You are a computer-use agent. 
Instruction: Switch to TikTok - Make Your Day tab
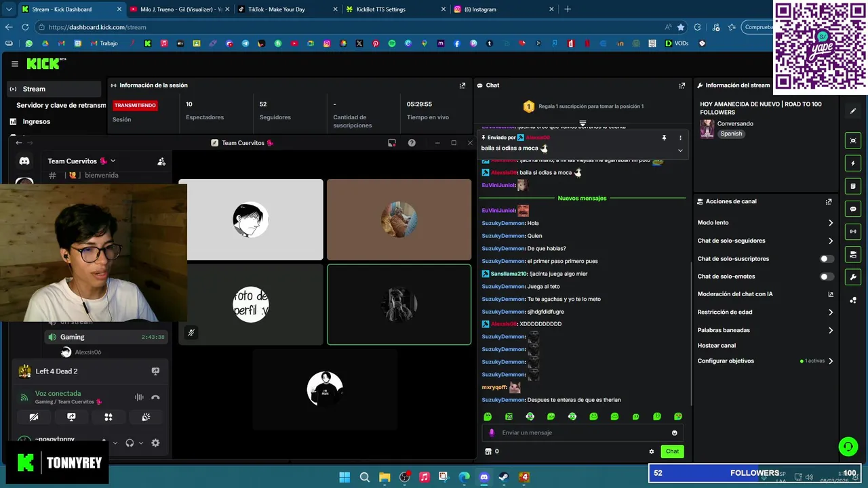287,9
